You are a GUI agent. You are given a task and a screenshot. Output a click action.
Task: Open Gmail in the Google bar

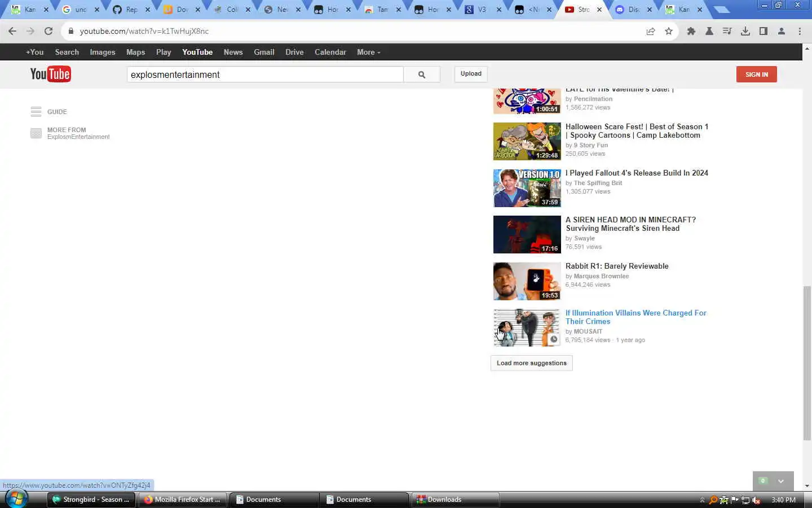[x=264, y=52]
